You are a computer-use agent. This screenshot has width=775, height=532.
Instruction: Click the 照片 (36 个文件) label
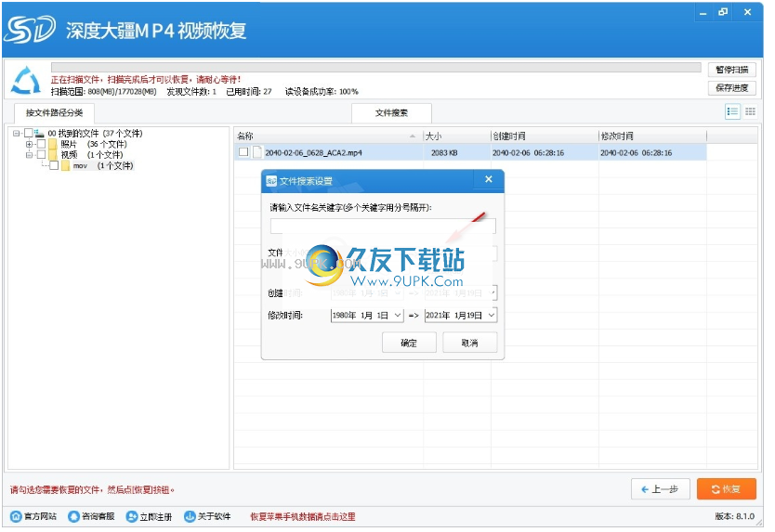tap(94, 144)
